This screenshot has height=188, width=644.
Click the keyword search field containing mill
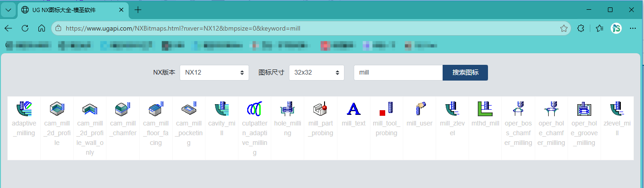click(x=398, y=73)
